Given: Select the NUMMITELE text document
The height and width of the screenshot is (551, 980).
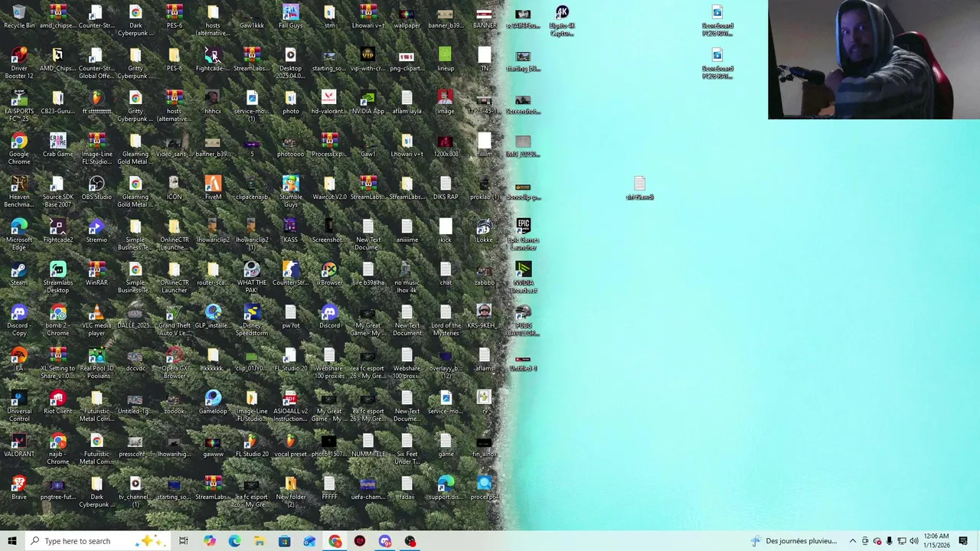Looking at the screenshot, I should [x=368, y=445].
